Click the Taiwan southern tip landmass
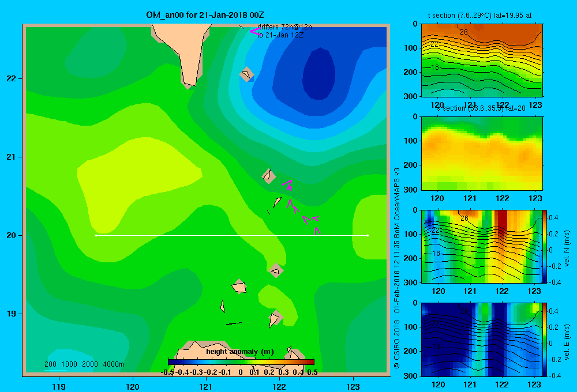577x392 pixels. click(183, 51)
